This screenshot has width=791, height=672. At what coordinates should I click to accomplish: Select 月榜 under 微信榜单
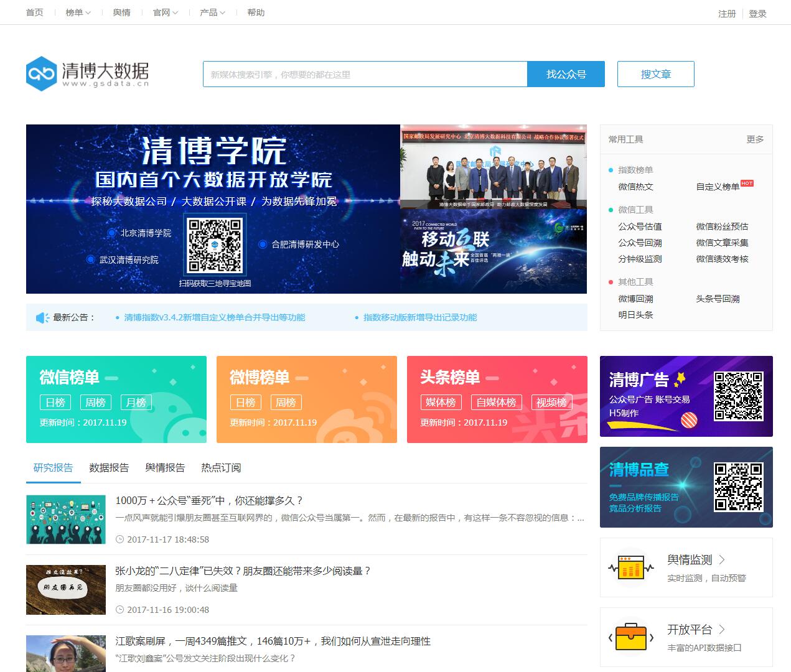(136, 403)
